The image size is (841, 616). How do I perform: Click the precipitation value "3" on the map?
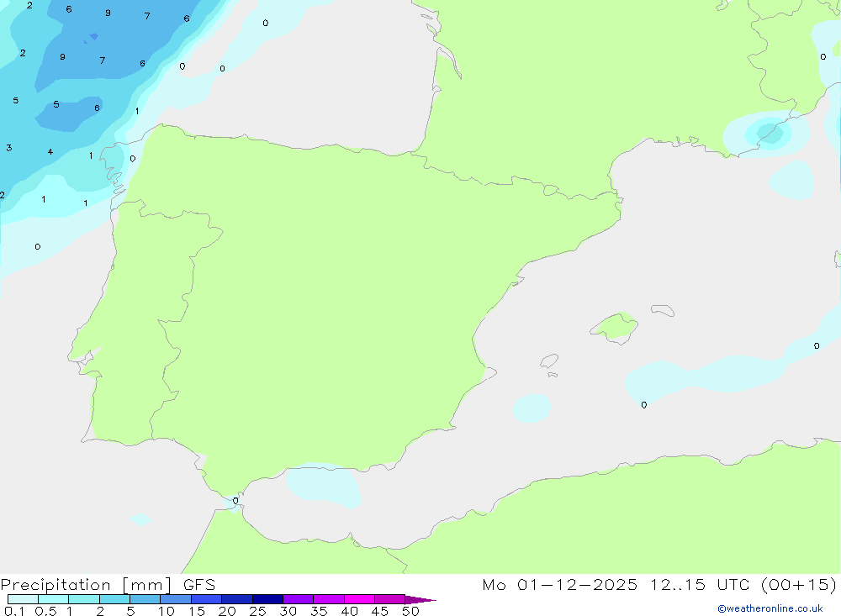(x=9, y=147)
